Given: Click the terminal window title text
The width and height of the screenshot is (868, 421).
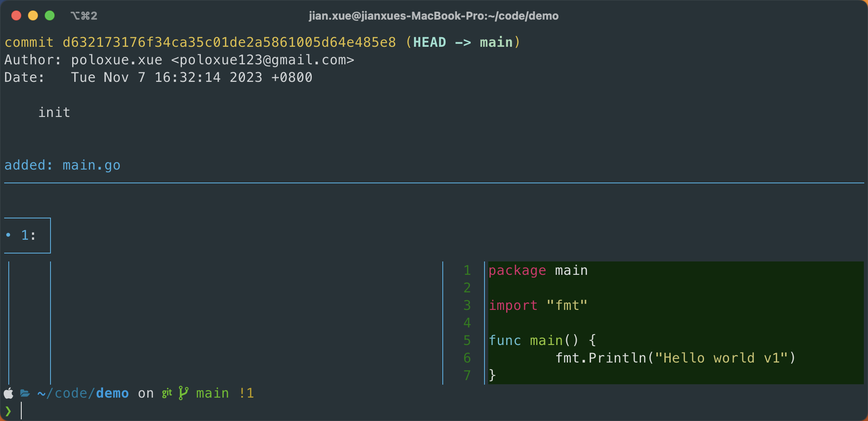Looking at the screenshot, I should point(434,16).
